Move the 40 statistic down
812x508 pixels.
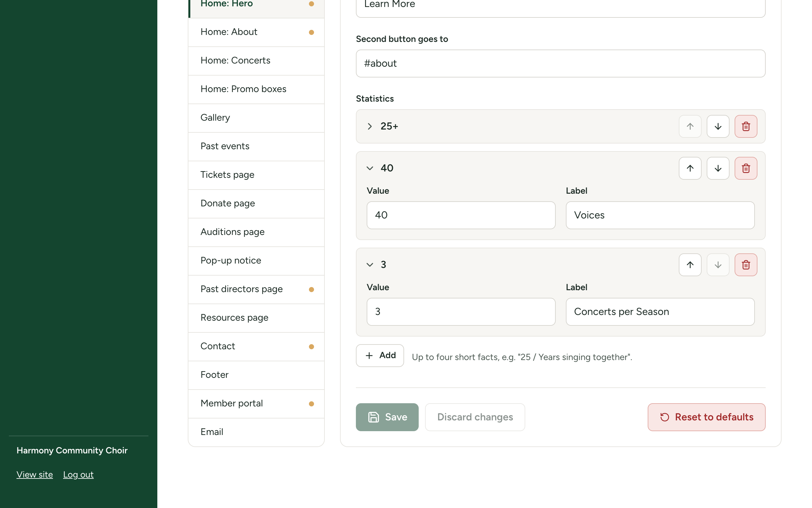(718, 168)
